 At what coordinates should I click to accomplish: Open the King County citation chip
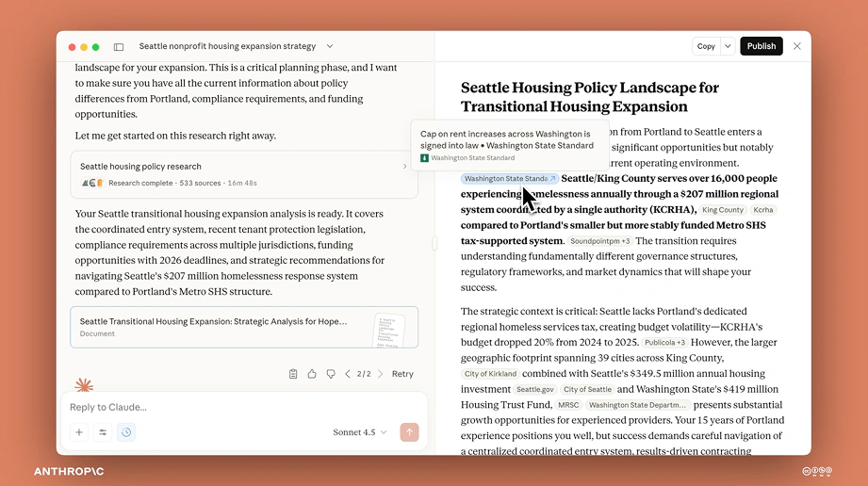(723, 210)
